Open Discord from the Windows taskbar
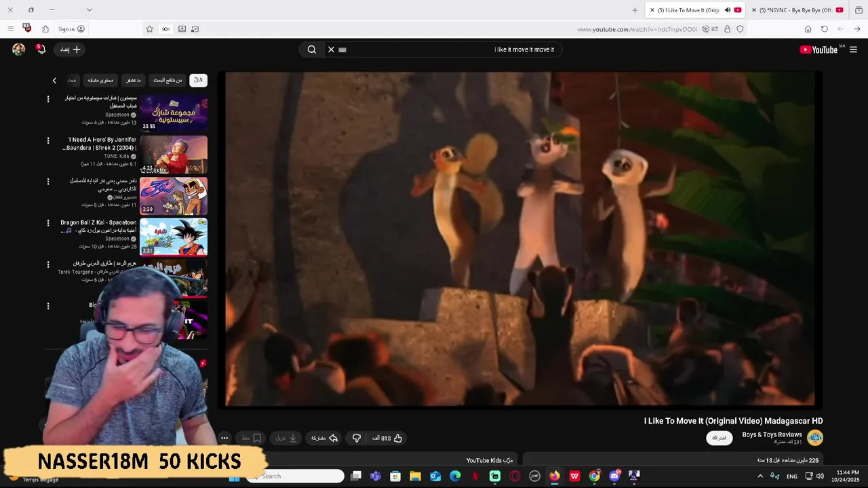Screen dimensions: 868x488 click(x=614, y=476)
